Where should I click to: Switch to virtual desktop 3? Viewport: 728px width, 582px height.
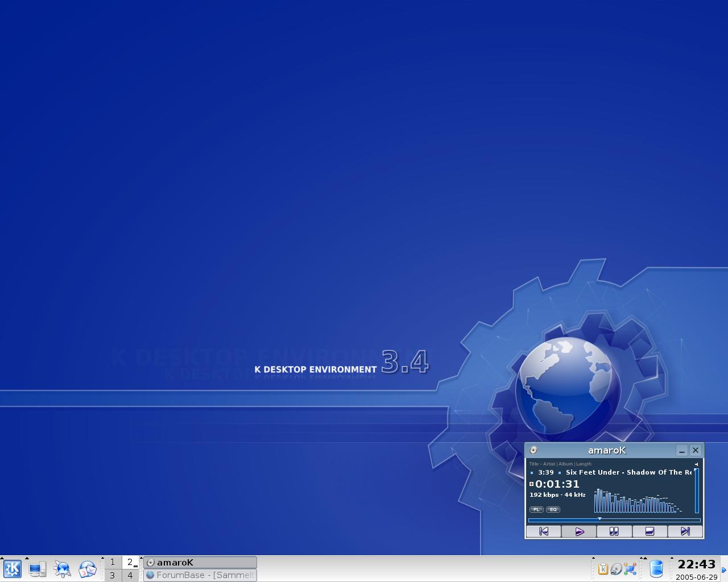(113, 575)
